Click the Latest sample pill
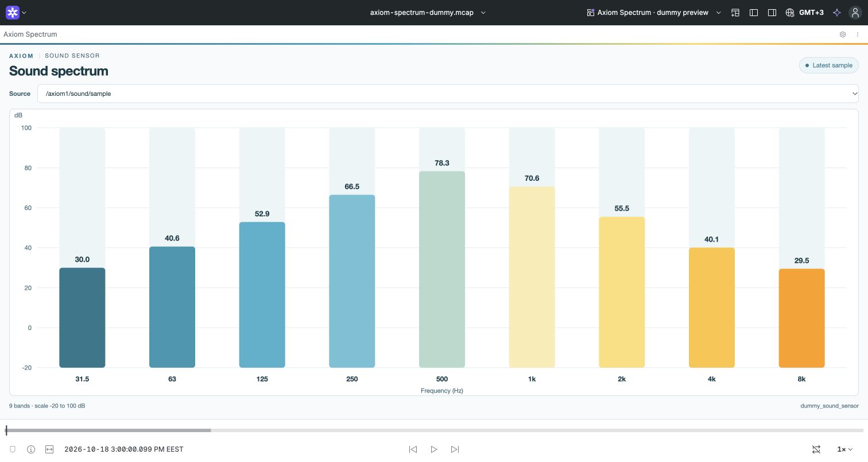 [x=828, y=65]
